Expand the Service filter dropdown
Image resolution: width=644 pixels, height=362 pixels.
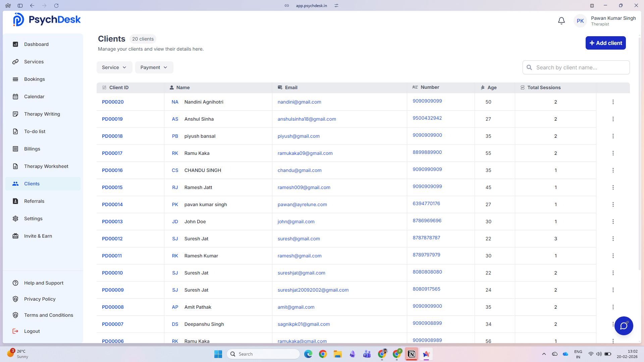click(x=114, y=67)
